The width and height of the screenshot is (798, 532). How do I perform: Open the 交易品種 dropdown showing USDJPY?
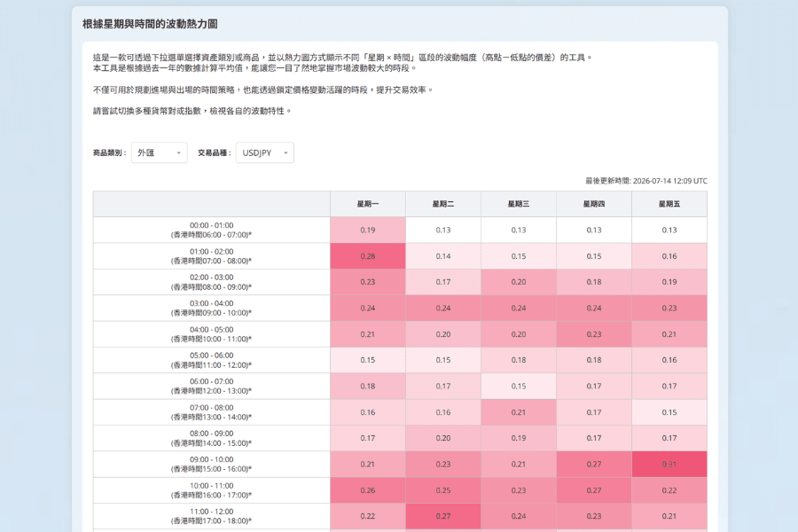(x=264, y=153)
